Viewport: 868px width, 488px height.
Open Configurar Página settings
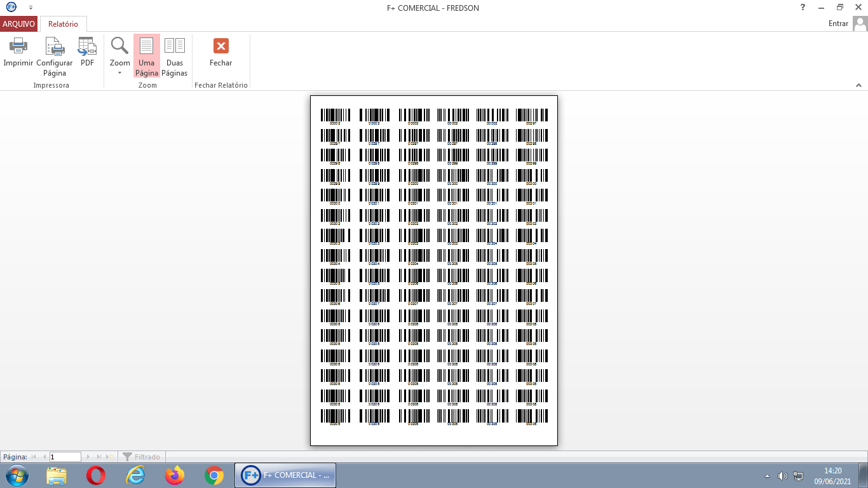click(54, 46)
